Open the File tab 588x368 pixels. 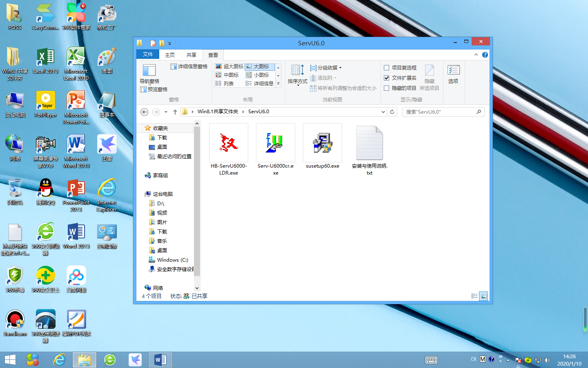pos(148,54)
